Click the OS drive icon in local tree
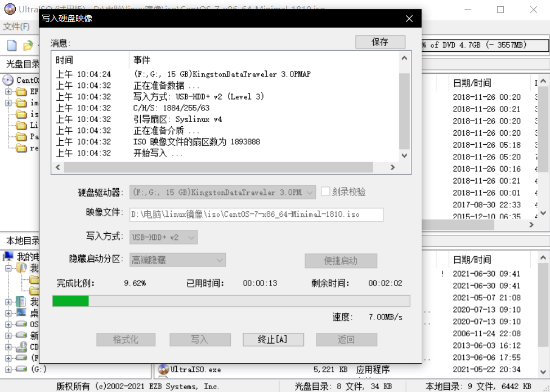 [x=21, y=324]
